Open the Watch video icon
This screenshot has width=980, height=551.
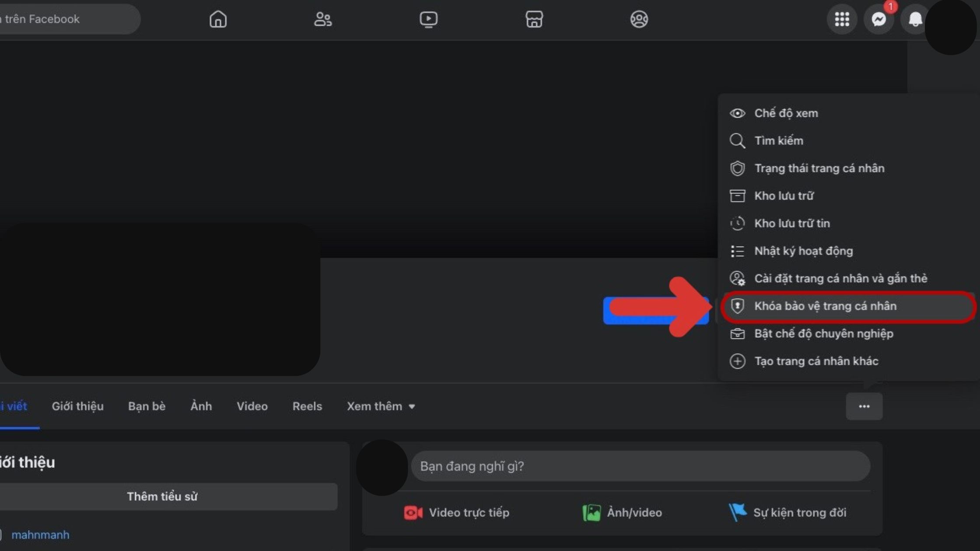click(x=428, y=19)
